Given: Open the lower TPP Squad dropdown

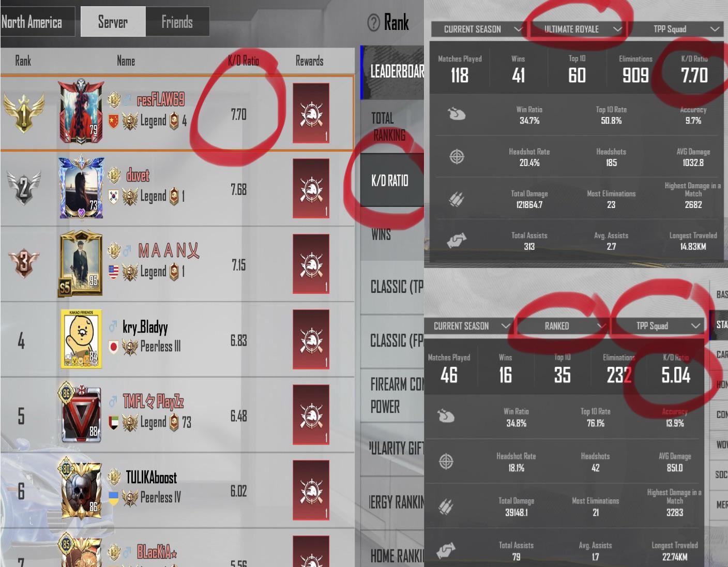Looking at the screenshot, I should pyautogui.click(x=657, y=326).
